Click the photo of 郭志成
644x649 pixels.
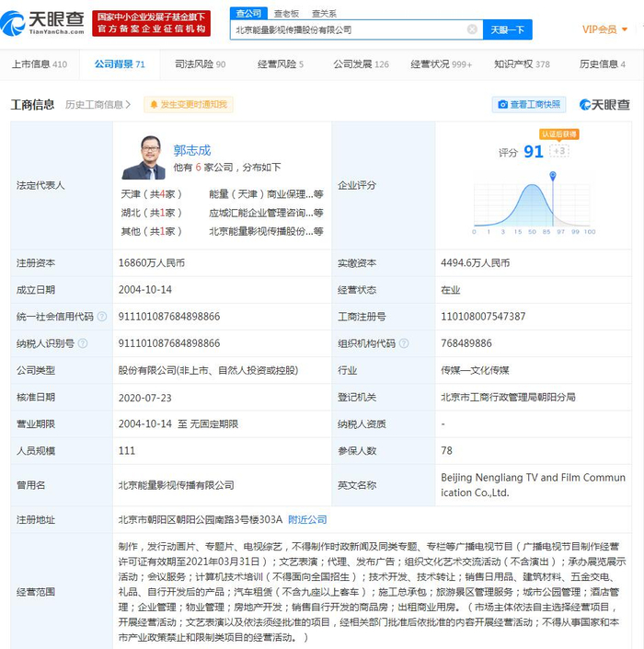pos(144,157)
